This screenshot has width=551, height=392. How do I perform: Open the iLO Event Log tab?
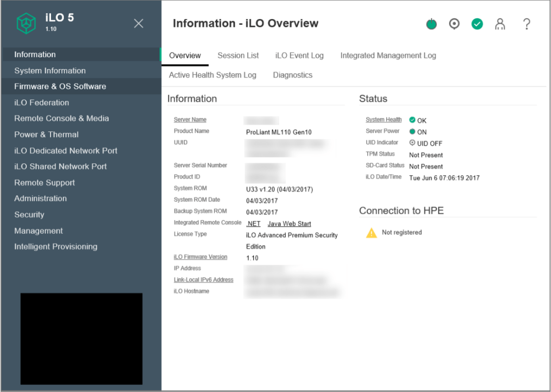299,56
